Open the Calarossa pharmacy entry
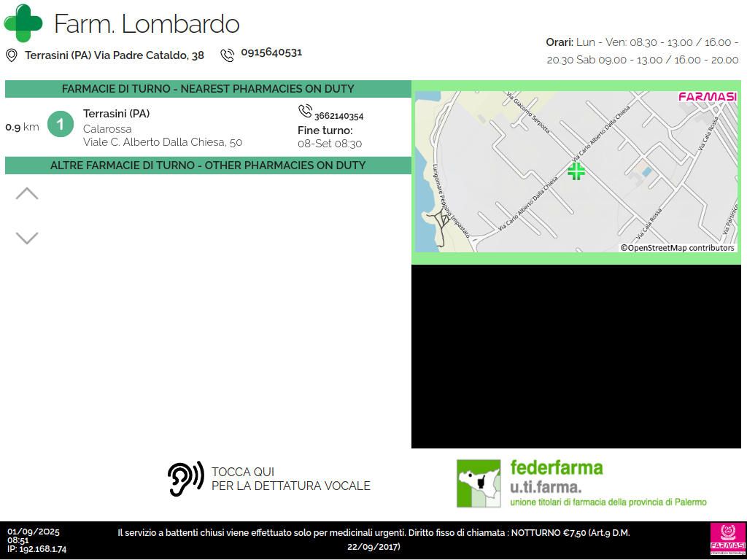The width and height of the screenshot is (747, 560). tap(163, 128)
